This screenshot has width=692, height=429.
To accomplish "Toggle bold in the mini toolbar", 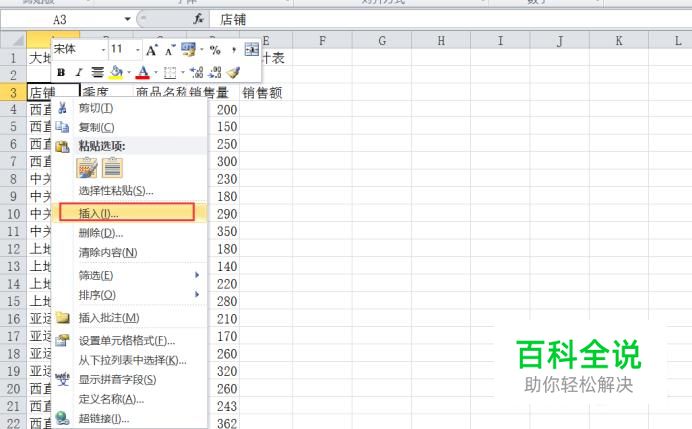I will pyautogui.click(x=61, y=72).
